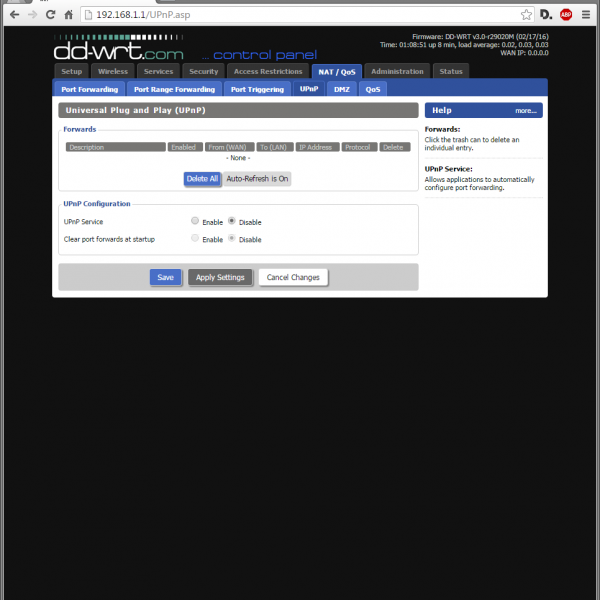Image resolution: width=600 pixels, height=600 pixels.
Task: Open the Adblock Plus extension icon
Action: (566, 15)
